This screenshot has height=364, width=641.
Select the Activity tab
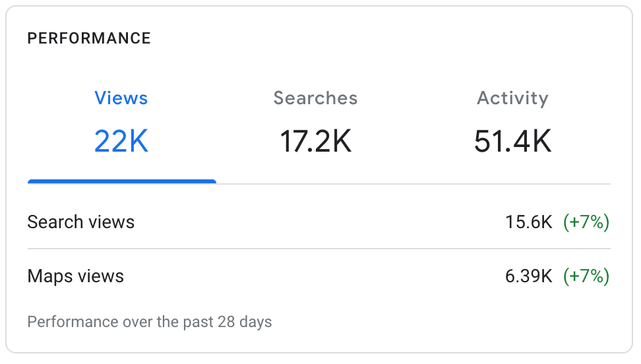[x=512, y=98]
